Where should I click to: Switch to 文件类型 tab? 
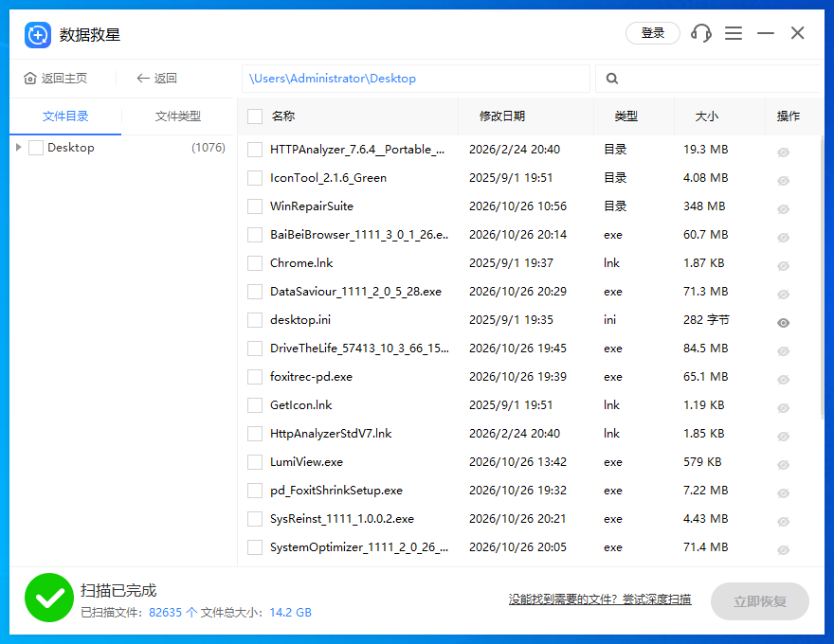[x=177, y=116]
